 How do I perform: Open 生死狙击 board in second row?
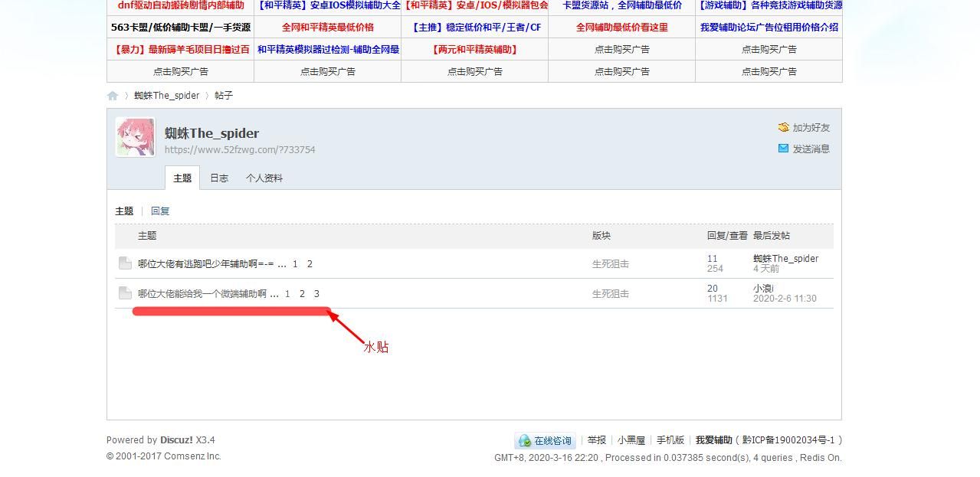pyautogui.click(x=611, y=294)
